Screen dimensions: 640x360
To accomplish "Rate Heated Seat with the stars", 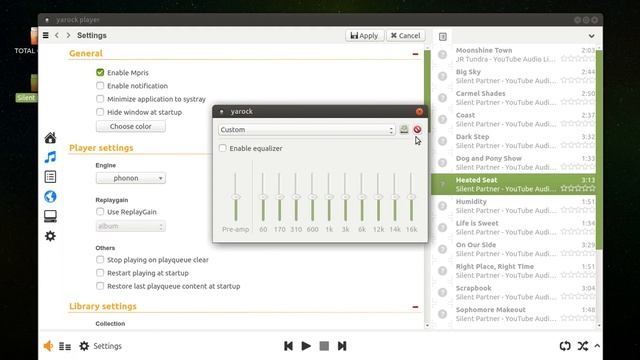I will coord(578,189).
